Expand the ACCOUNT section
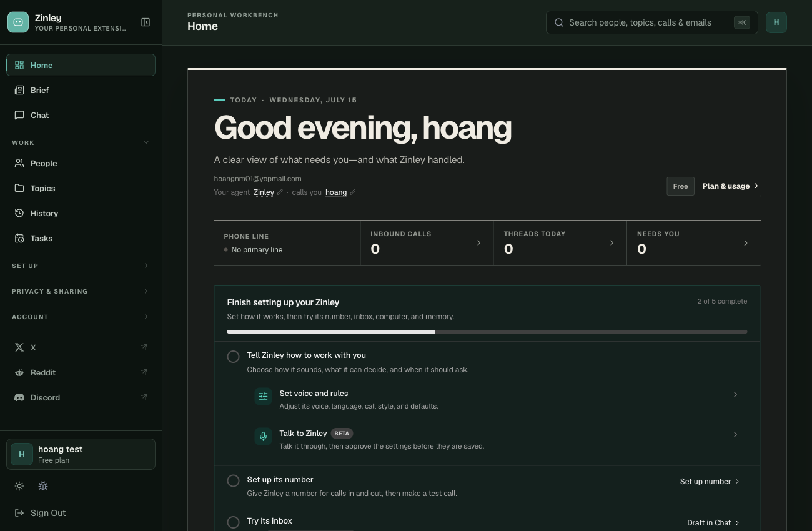This screenshot has height=531, width=812. (146, 317)
